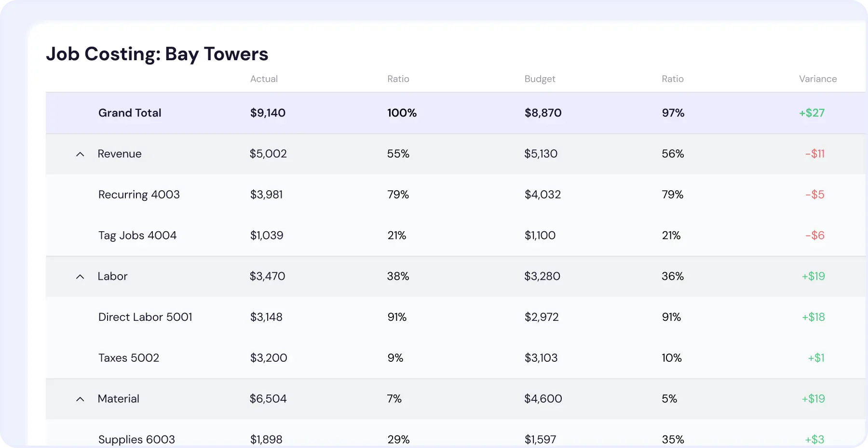Select the Supplies 6003 row

[136, 439]
